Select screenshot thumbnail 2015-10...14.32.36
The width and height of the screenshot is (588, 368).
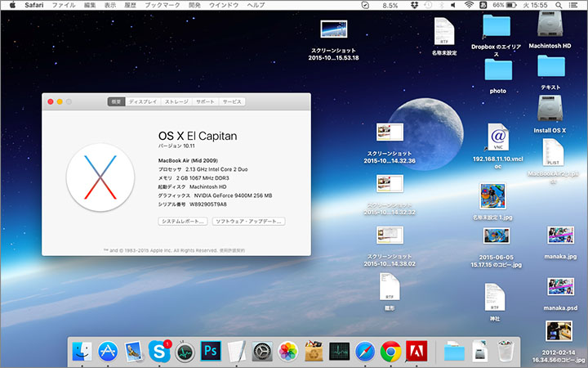pos(390,132)
